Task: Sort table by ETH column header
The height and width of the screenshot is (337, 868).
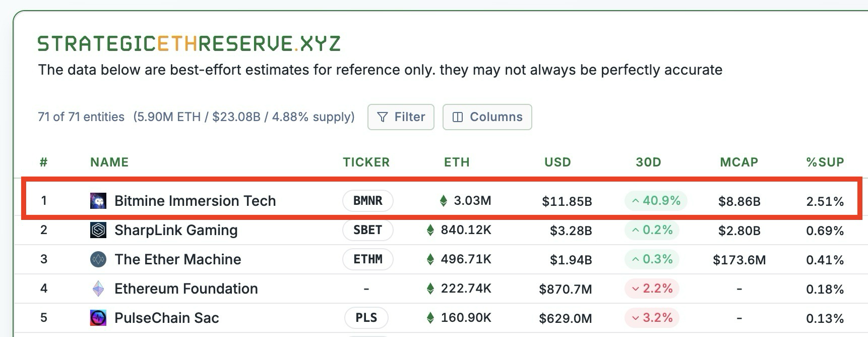Action: click(457, 162)
